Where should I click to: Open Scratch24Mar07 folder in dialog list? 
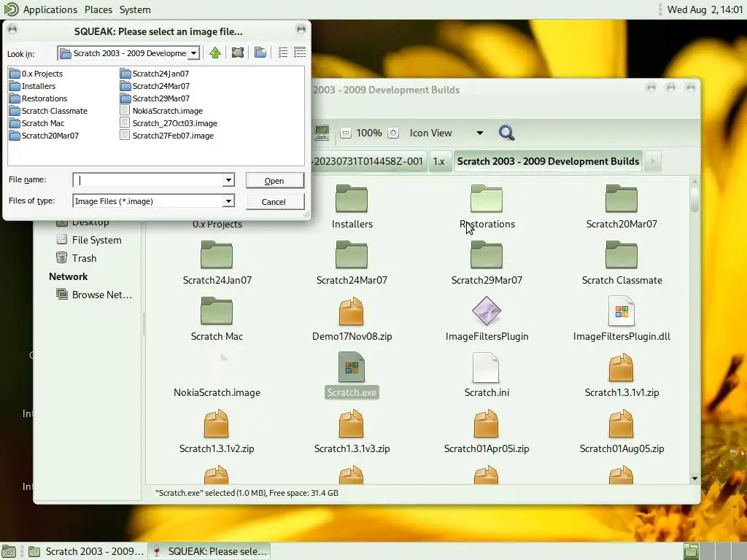155,86
